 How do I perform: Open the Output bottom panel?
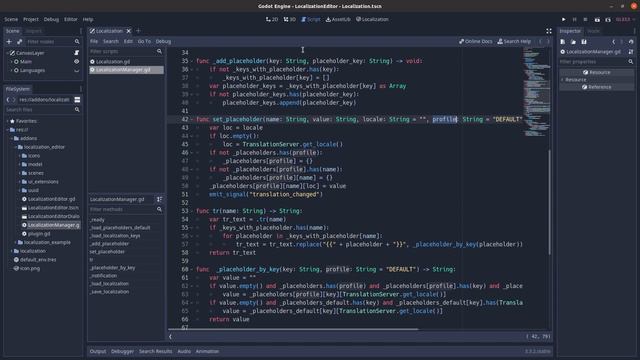[x=98, y=351]
